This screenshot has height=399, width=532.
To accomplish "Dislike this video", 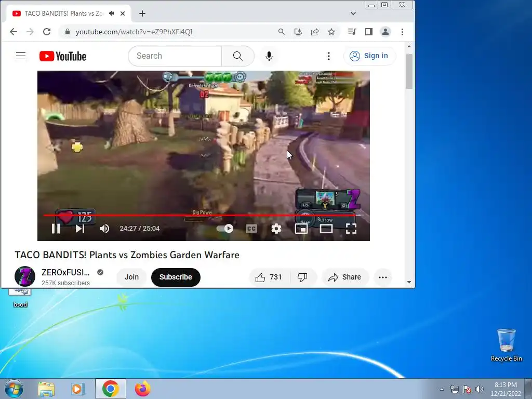I will [303, 277].
